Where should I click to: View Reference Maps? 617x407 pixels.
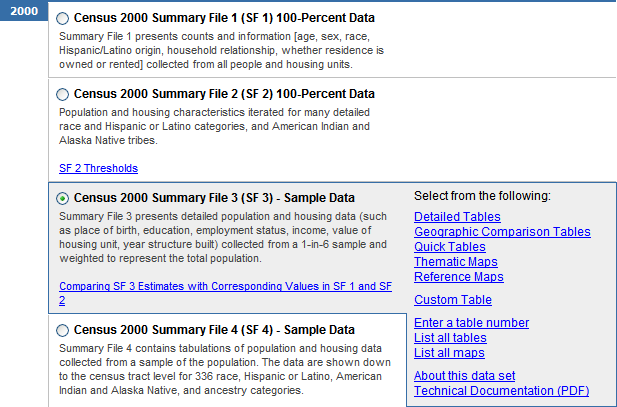[459, 277]
